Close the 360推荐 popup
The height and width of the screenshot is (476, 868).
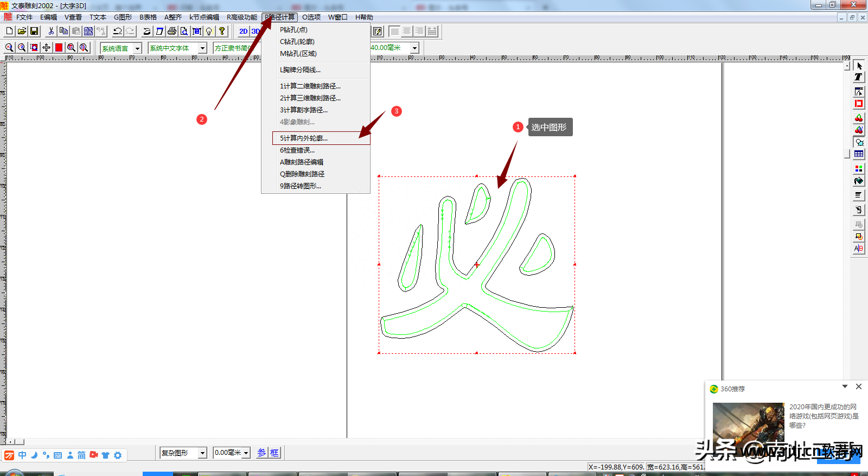click(859, 386)
